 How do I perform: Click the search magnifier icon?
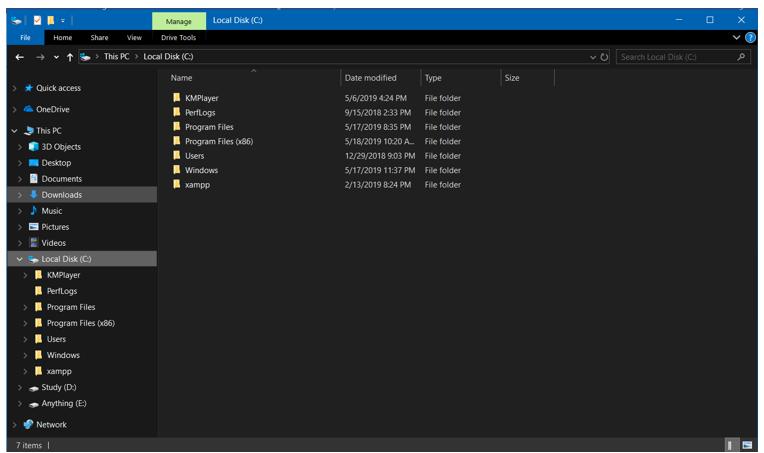coord(740,57)
